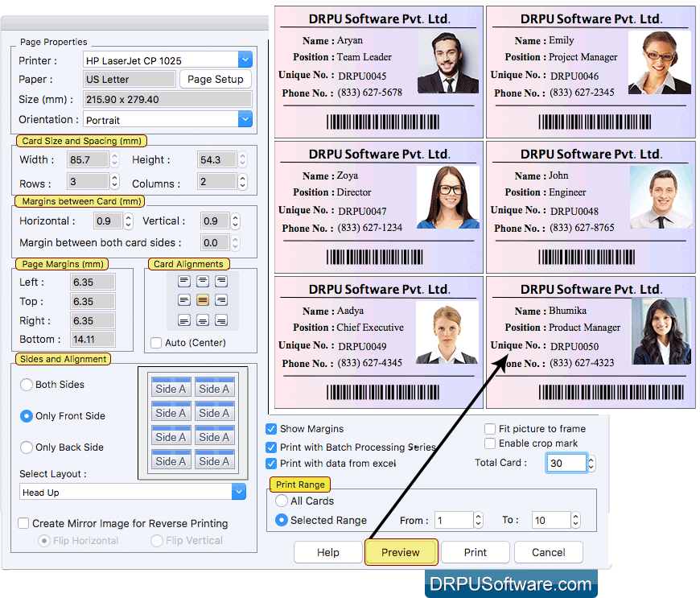The height and width of the screenshot is (598, 700).
Task: Select the bottom-center card alignment icon
Action: click(203, 320)
